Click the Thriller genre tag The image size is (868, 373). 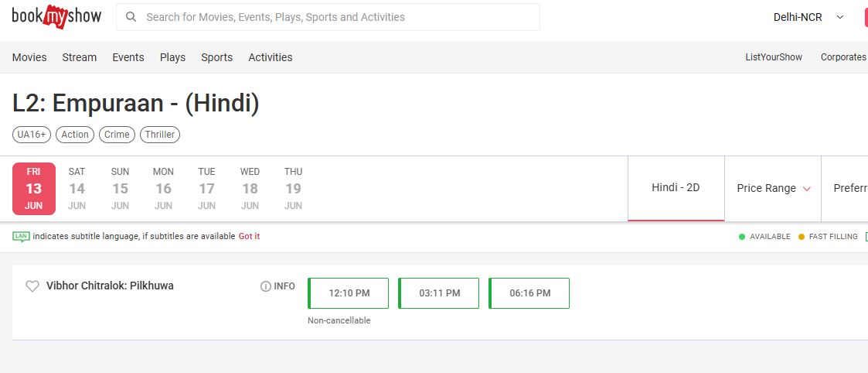click(x=160, y=135)
